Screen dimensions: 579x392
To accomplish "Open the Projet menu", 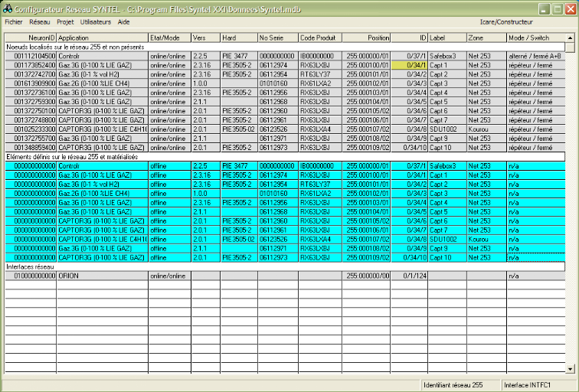I will pos(66,22).
